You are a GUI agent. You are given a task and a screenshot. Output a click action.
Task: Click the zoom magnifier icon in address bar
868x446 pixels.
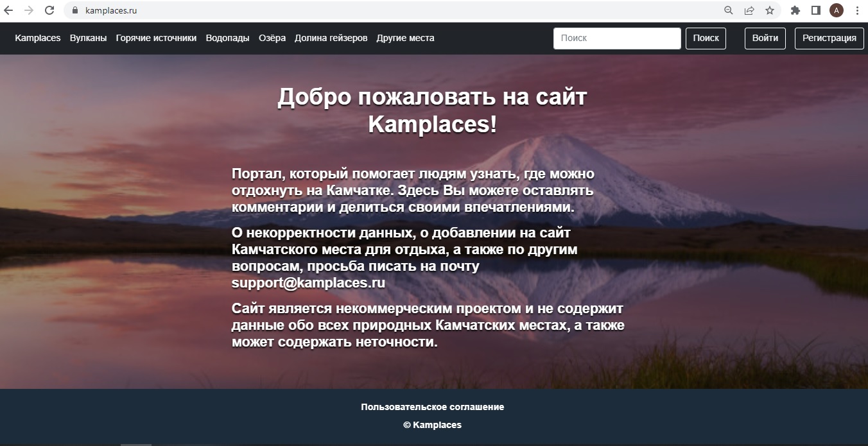click(x=729, y=10)
